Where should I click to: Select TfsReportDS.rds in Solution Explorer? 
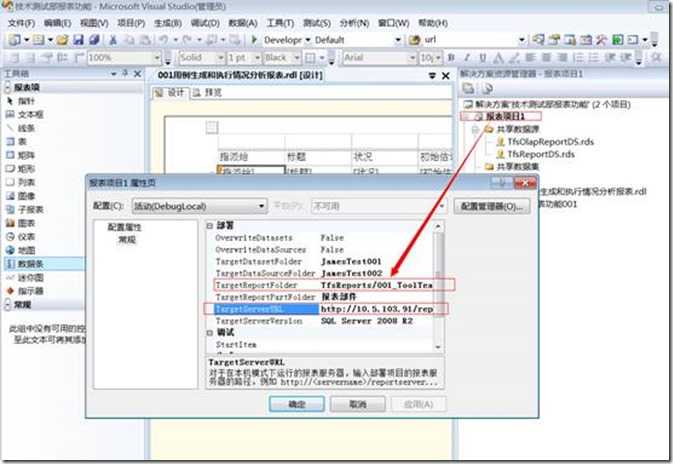pos(536,154)
